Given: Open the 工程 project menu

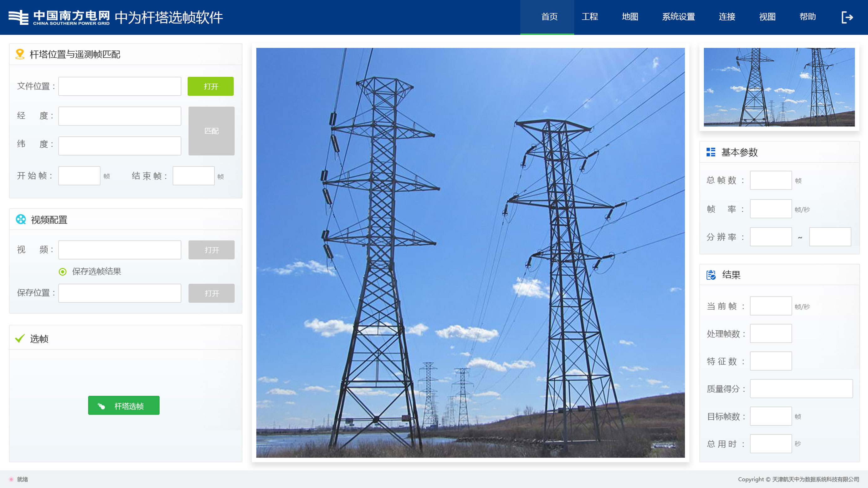Looking at the screenshot, I should point(589,17).
